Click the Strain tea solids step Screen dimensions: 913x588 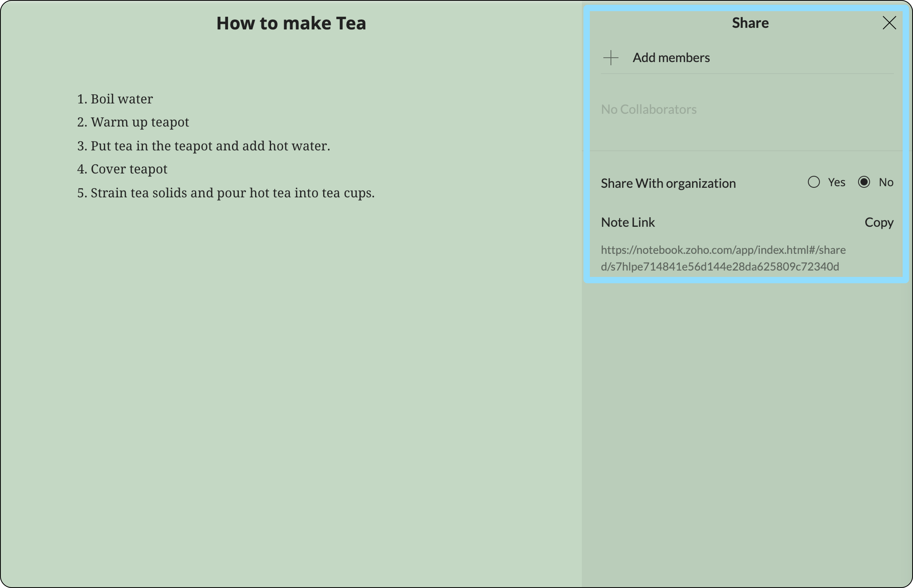pyautogui.click(x=232, y=193)
